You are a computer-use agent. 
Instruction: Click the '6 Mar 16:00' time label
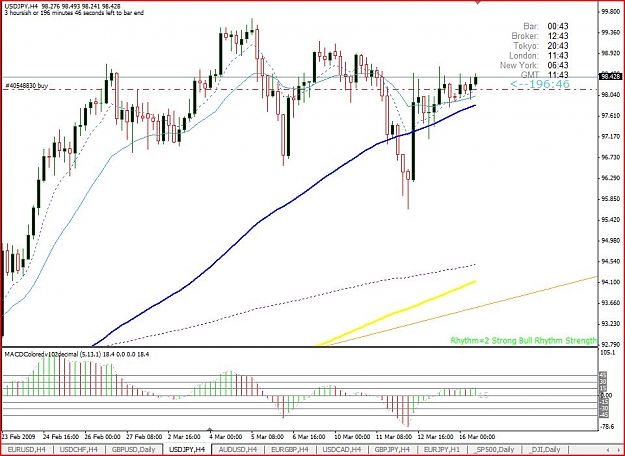tap(309, 436)
